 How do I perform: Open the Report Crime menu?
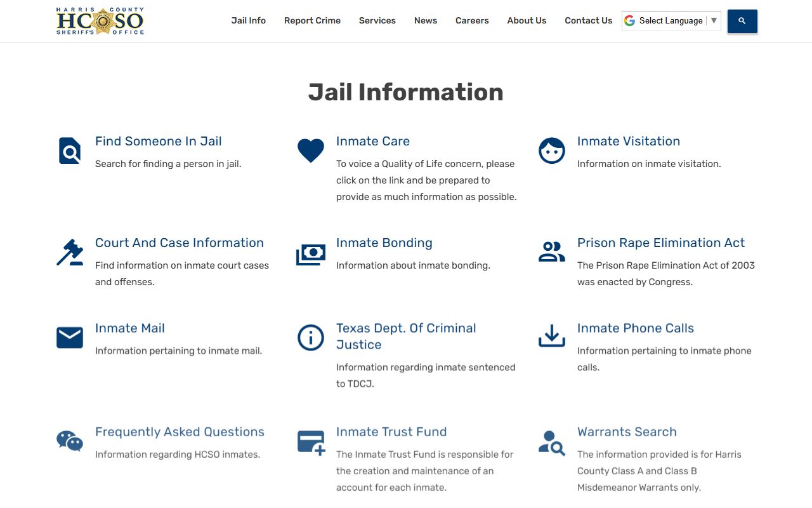312,20
